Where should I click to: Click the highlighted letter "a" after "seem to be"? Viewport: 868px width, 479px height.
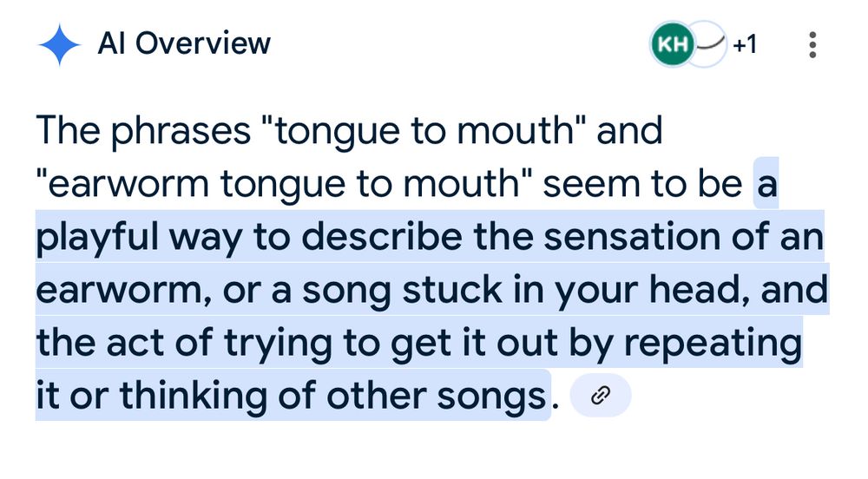pyautogui.click(x=766, y=185)
